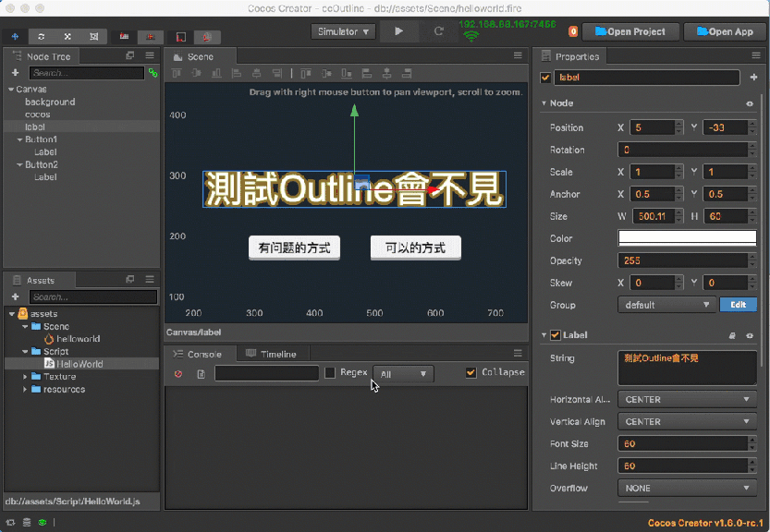Select the Scene tab
770x532 pixels.
pyautogui.click(x=200, y=56)
